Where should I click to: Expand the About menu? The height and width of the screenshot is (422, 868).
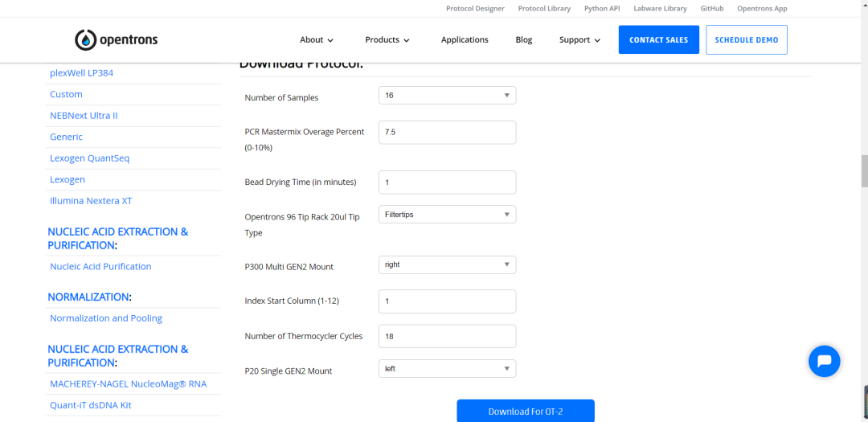tap(317, 40)
